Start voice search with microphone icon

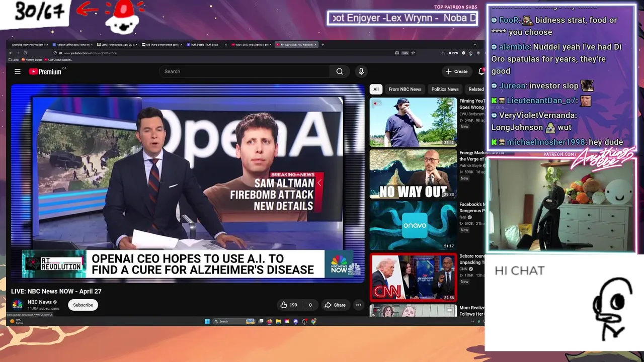[x=361, y=71]
